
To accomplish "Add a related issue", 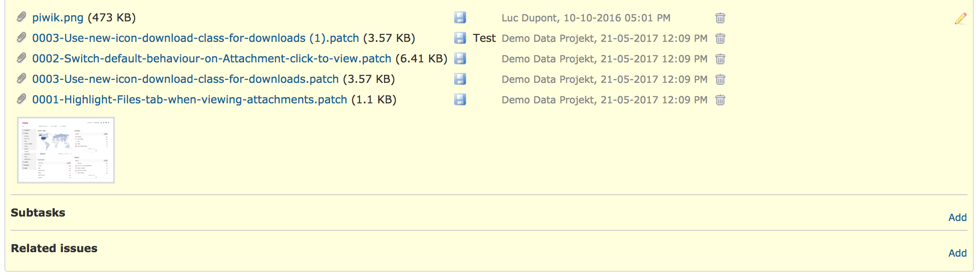I will [957, 253].
